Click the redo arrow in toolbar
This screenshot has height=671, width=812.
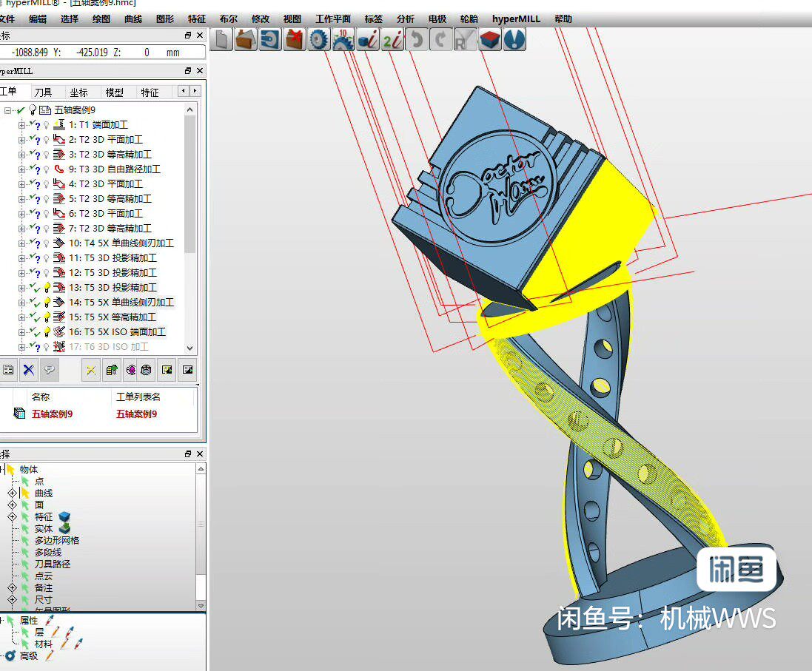coord(440,40)
